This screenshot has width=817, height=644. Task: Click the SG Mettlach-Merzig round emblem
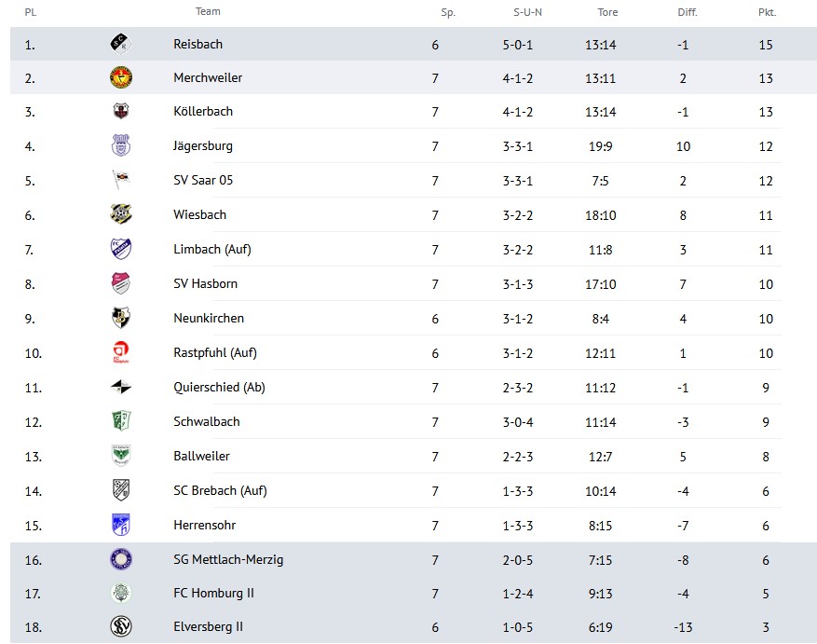121,559
